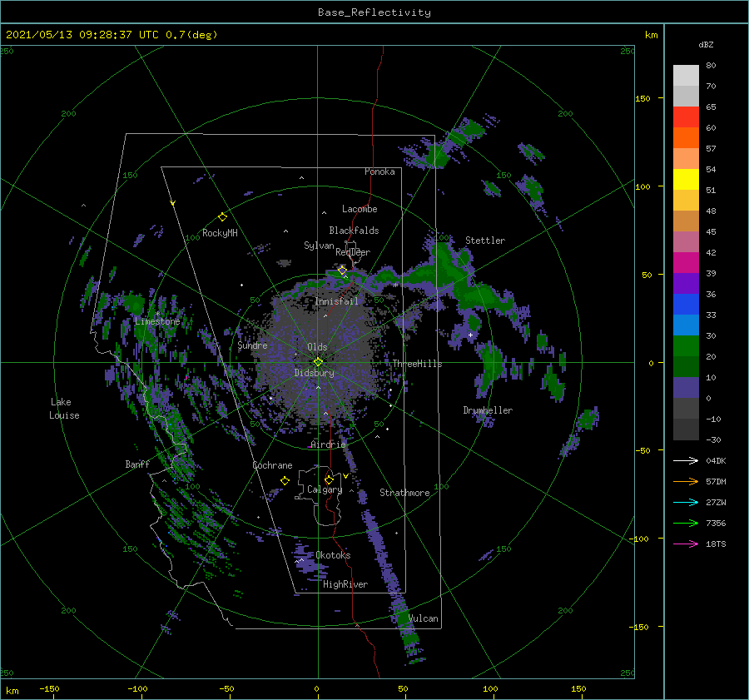Viewport: 749px width, 700px height.
Task: Click the Banff town label
Action: (137, 464)
